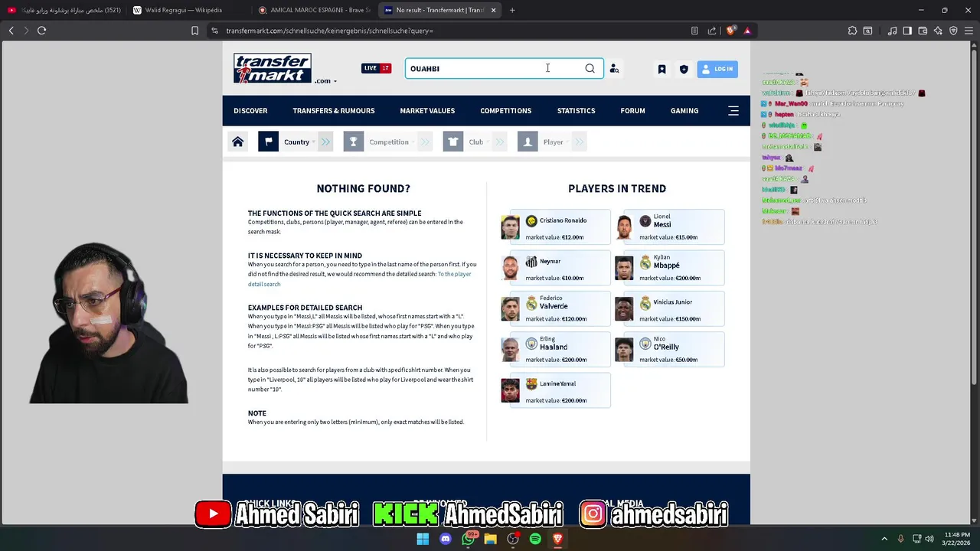The image size is (980, 551).
Task: Click the Brave VPN shield icon
Action: (x=953, y=31)
